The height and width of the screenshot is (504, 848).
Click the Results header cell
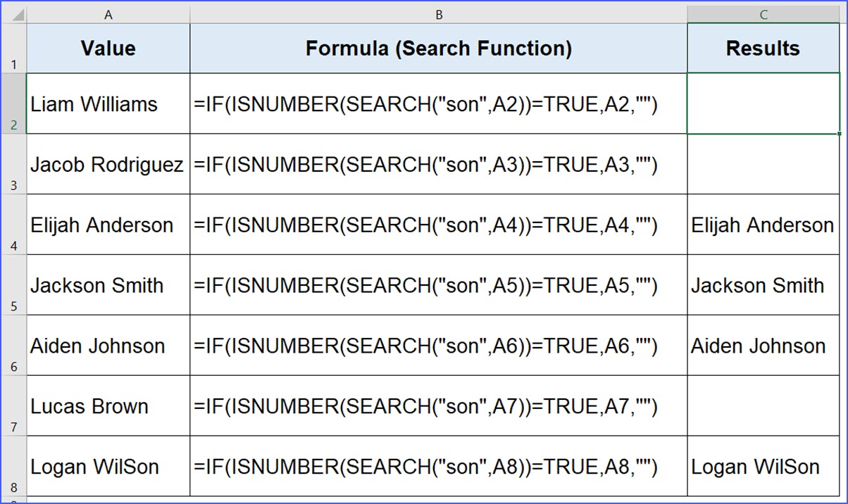pos(763,48)
